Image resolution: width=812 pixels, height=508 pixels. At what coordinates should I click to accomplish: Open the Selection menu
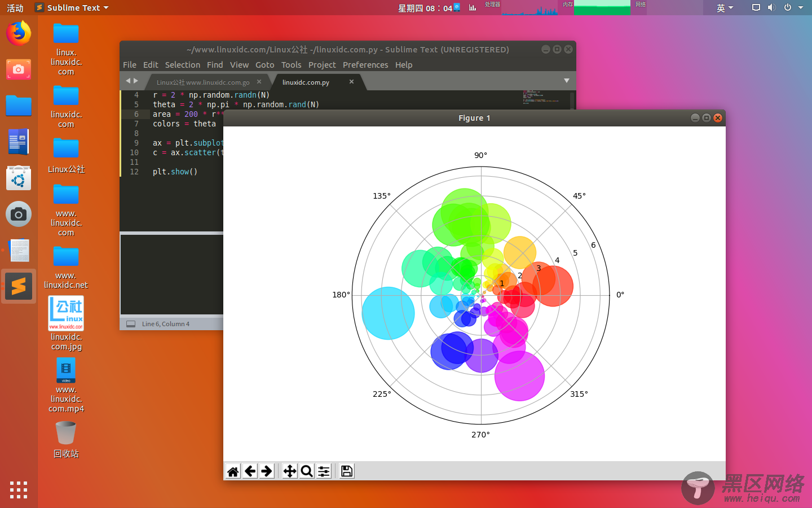pyautogui.click(x=182, y=65)
